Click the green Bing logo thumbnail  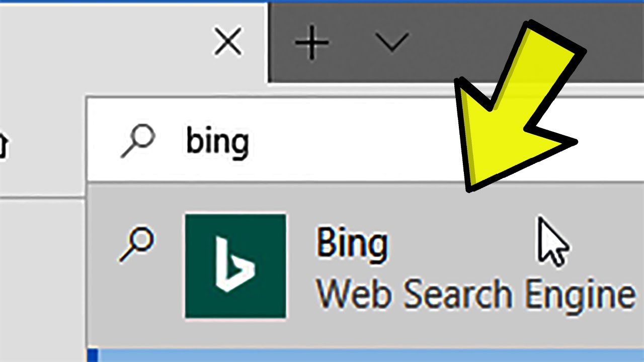(x=235, y=265)
